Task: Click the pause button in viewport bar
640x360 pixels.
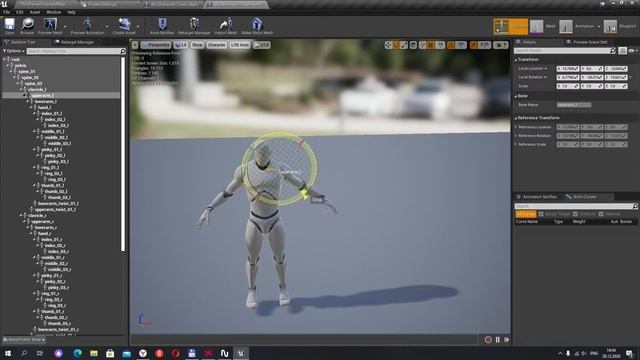Action: [x=498, y=340]
